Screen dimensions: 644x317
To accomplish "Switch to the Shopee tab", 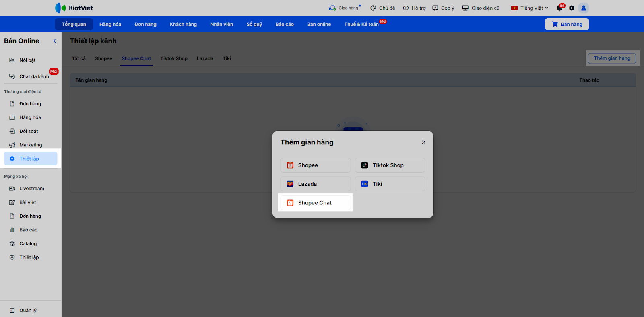I will tap(103, 58).
